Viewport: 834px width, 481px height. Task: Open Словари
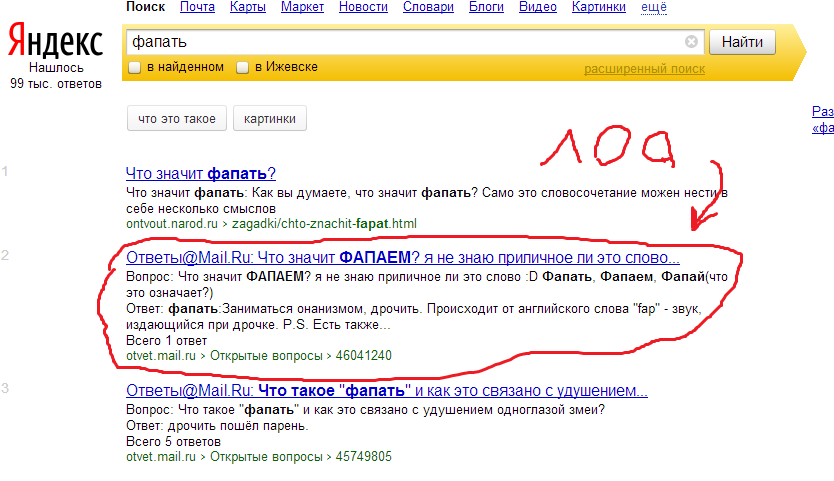pyautogui.click(x=428, y=7)
